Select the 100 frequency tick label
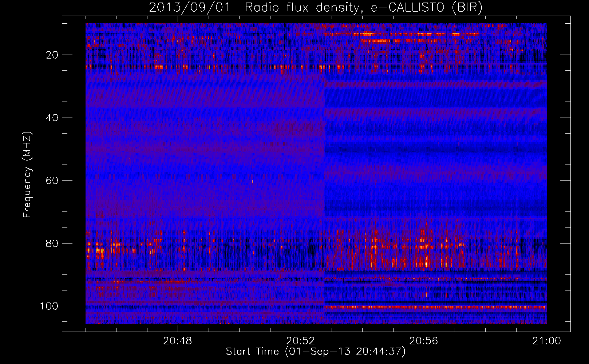Screen dimensions: 589x364 [49, 306]
